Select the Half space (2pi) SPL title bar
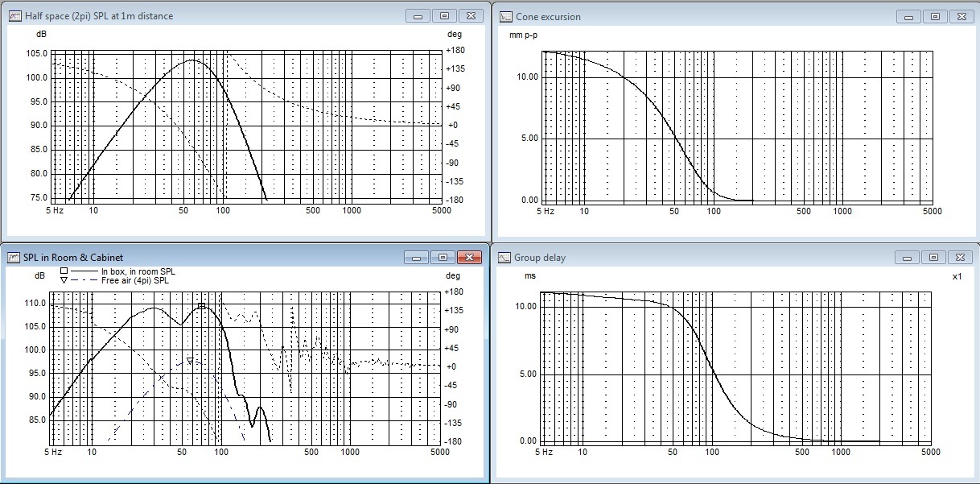980x484 pixels. pyautogui.click(x=201, y=16)
